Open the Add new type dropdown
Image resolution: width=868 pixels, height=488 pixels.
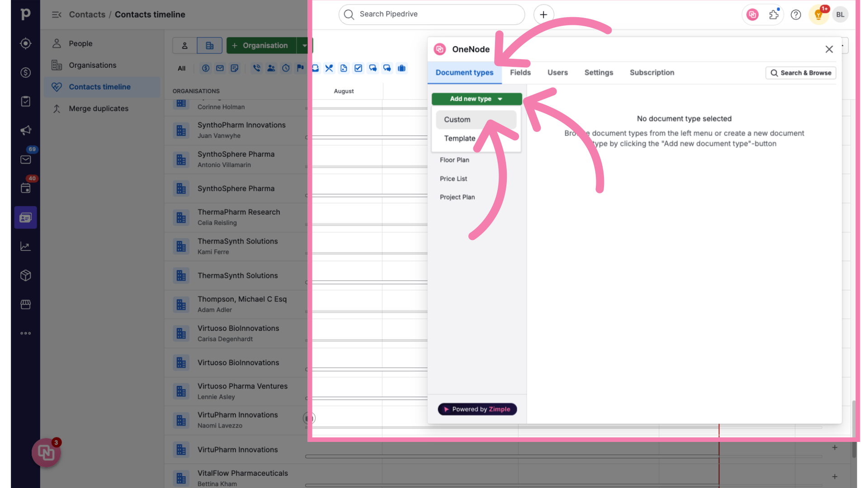click(476, 99)
